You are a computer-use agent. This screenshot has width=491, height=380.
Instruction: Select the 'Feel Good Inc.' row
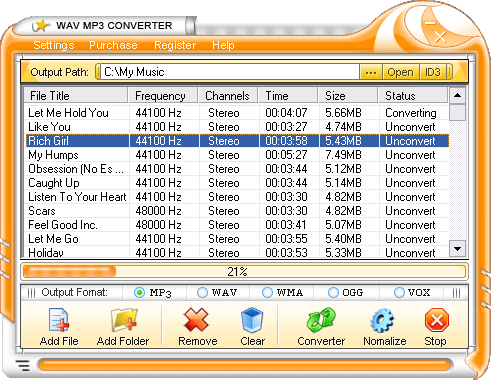237,225
